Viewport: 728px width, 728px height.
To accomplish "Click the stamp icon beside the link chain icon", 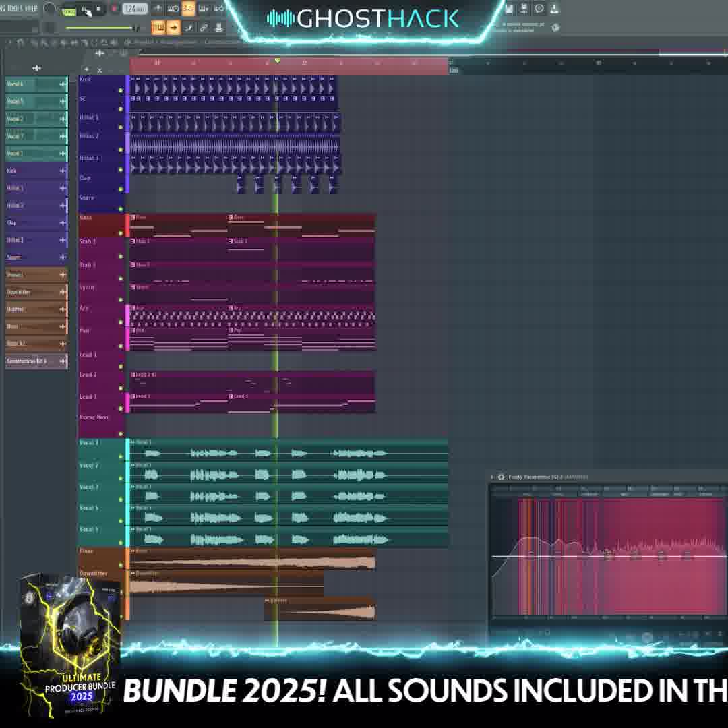I will 218,28.
